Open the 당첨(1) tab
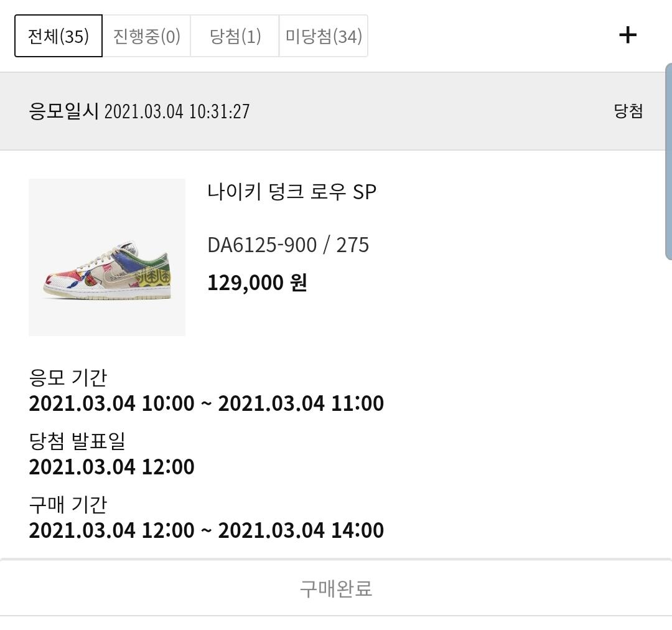The height and width of the screenshot is (630, 672). click(235, 36)
